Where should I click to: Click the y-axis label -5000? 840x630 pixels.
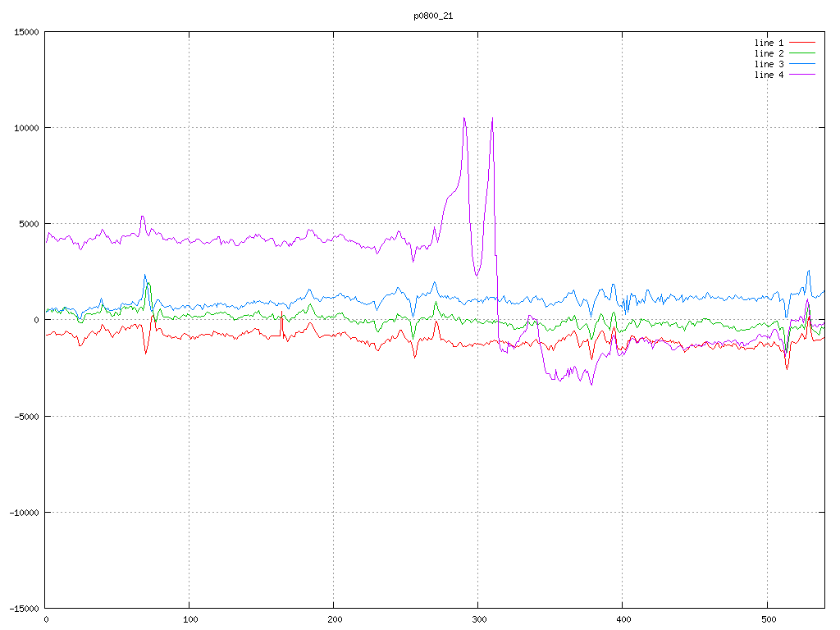[x=27, y=416]
